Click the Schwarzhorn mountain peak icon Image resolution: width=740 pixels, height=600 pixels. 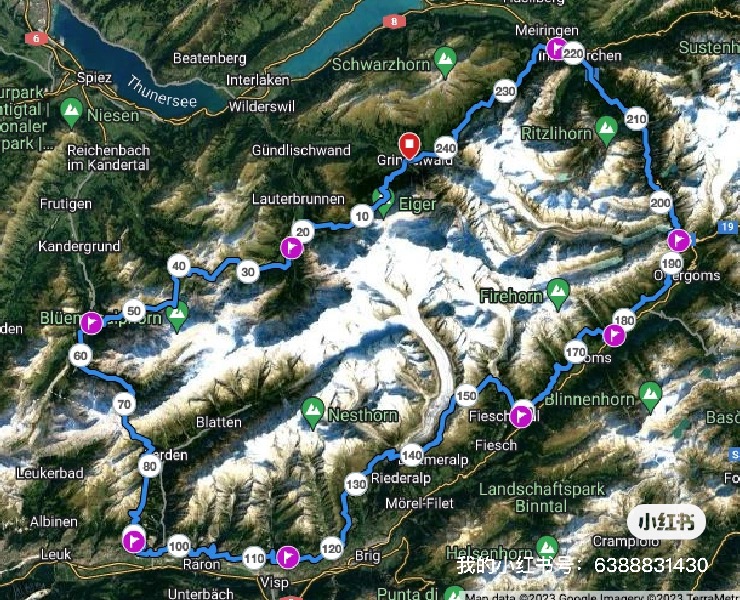[x=445, y=62]
